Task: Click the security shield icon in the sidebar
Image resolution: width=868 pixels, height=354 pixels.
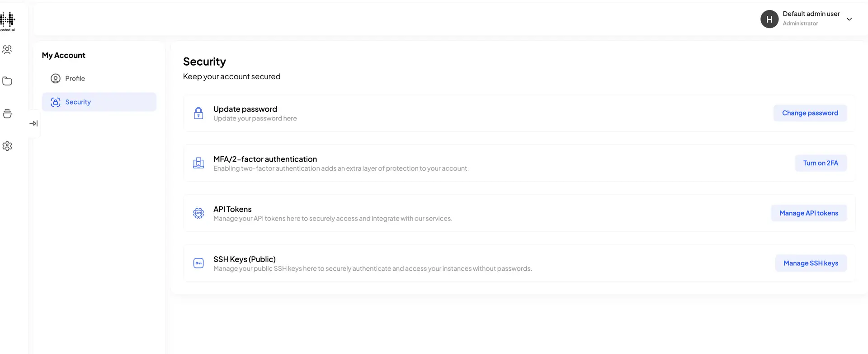Action: point(56,102)
